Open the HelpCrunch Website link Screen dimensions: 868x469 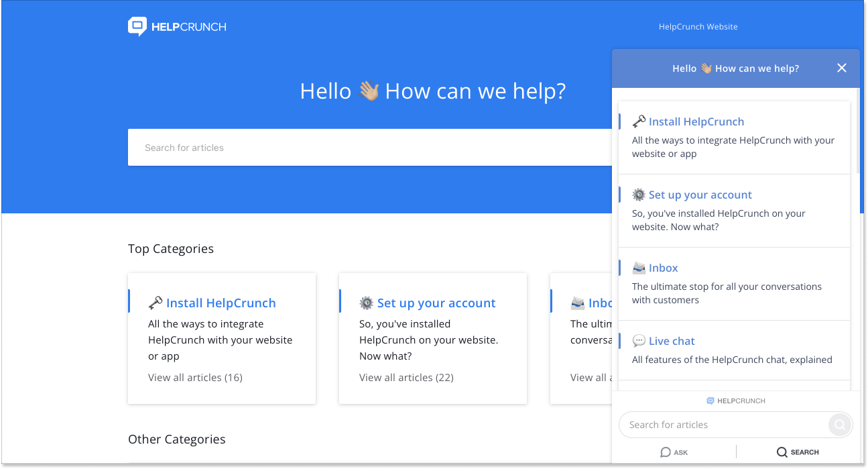tap(698, 27)
